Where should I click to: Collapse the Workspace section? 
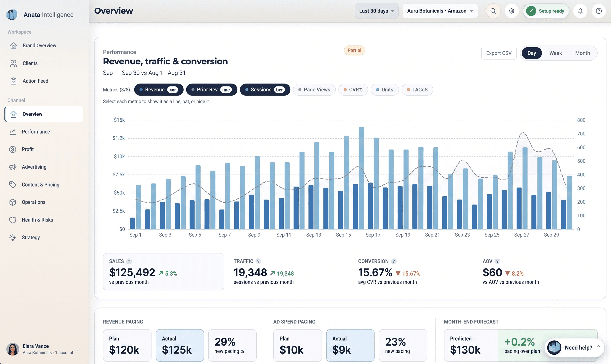coord(76,32)
